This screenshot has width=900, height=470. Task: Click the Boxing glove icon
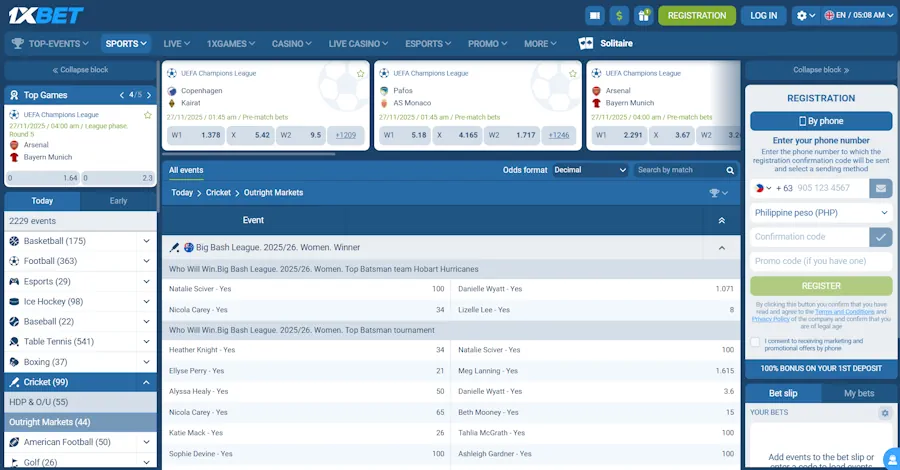pyautogui.click(x=14, y=362)
